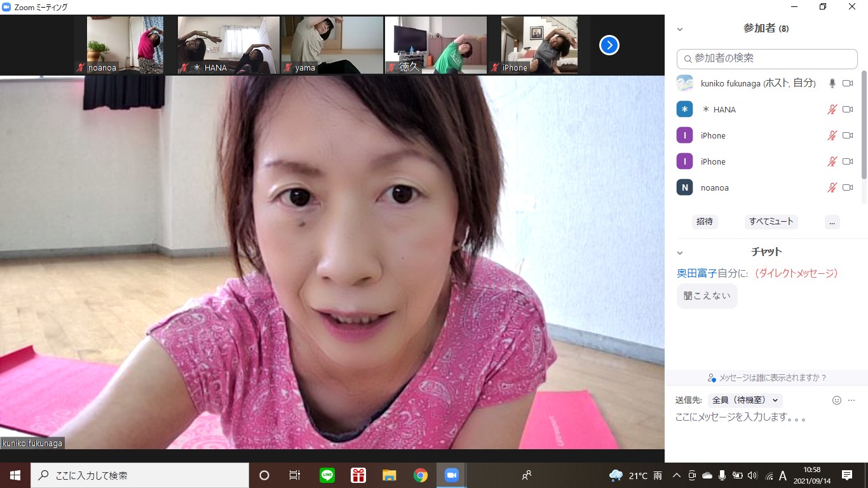Click すべてミュート mute all button
This screenshot has height=488, width=868.
tap(771, 222)
